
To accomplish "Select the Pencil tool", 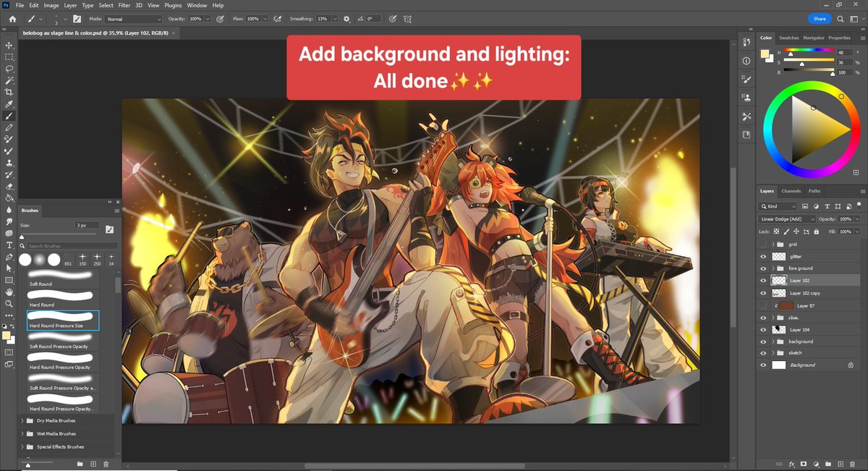I will (9, 127).
